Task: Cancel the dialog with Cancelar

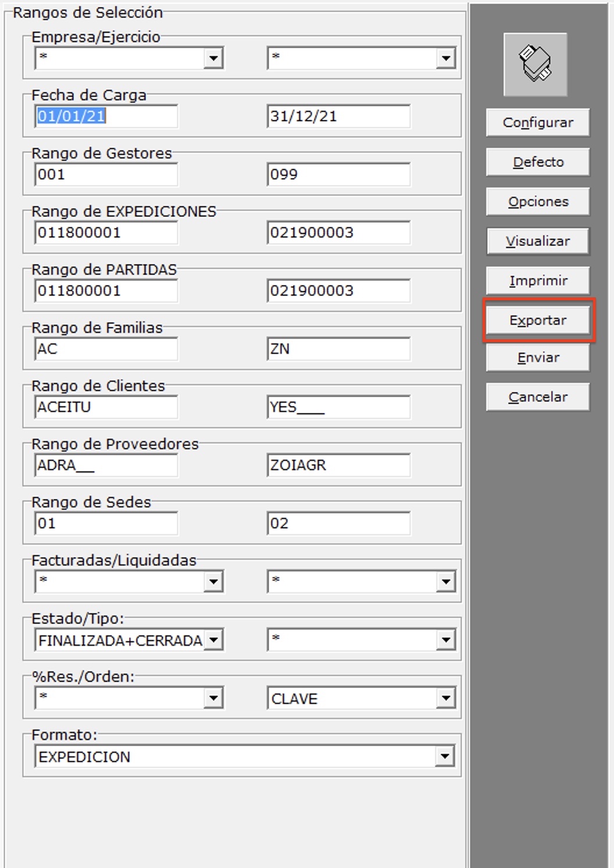Action: pyautogui.click(x=537, y=397)
